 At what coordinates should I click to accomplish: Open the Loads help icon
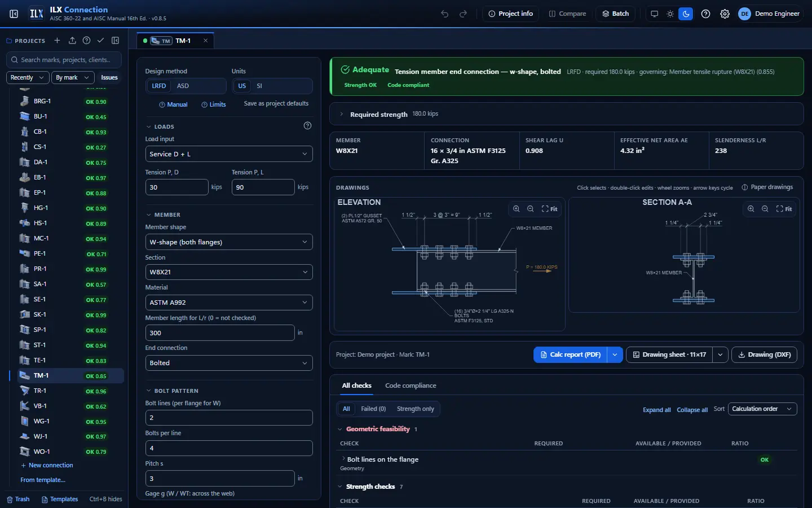click(x=307, y=126)
